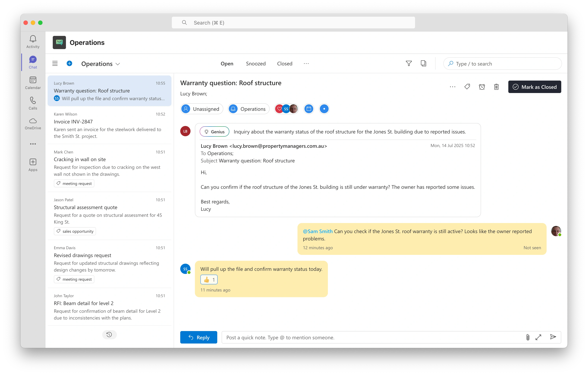Open more options ellipsis beside tabs
The image size is (588, 375).
306,64
